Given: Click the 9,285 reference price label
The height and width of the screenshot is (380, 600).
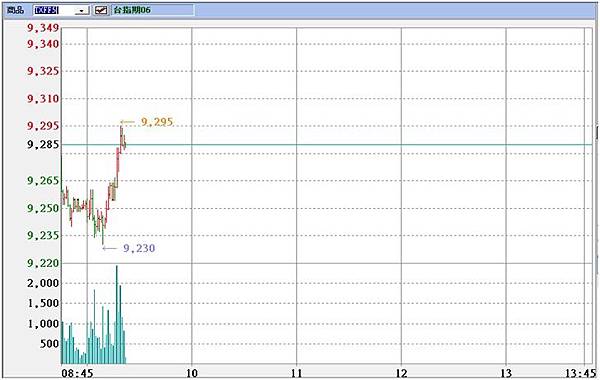Looking at the screenshot, I should pos(43,145).
